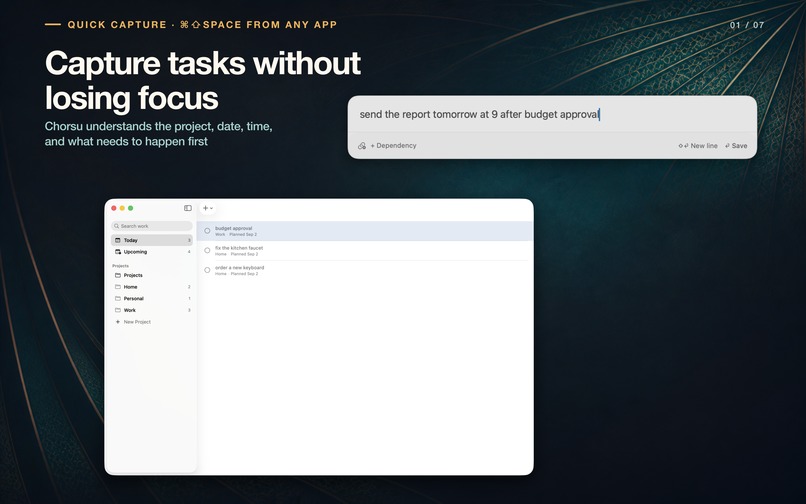
Task: Click the Upcoming calendar icon
Action: click(x=118, y=252)
